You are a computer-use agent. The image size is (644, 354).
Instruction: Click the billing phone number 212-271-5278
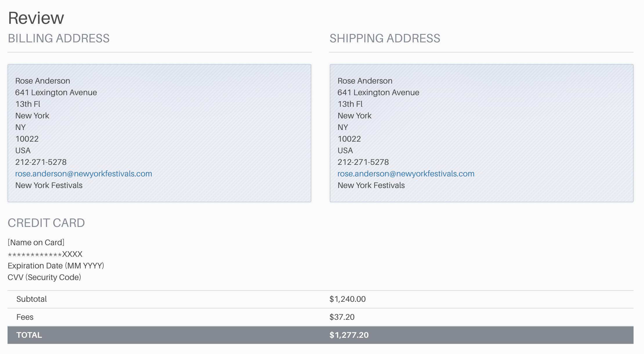[41, 162]
